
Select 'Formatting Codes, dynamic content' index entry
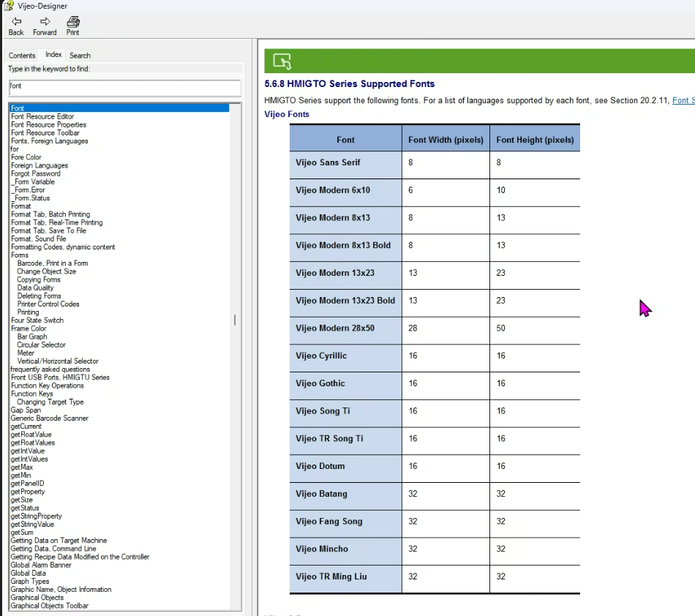[63, 247]
